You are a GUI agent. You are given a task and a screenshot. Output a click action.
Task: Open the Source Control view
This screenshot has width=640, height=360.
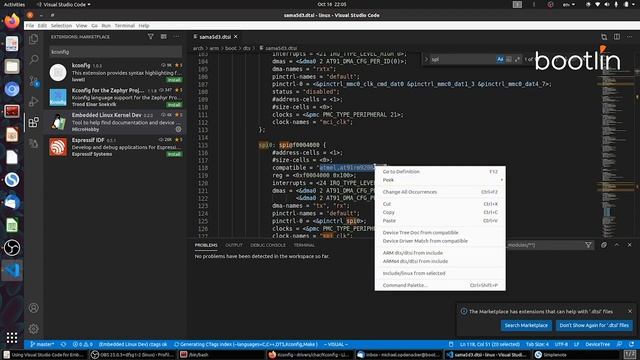pos(34,80)
